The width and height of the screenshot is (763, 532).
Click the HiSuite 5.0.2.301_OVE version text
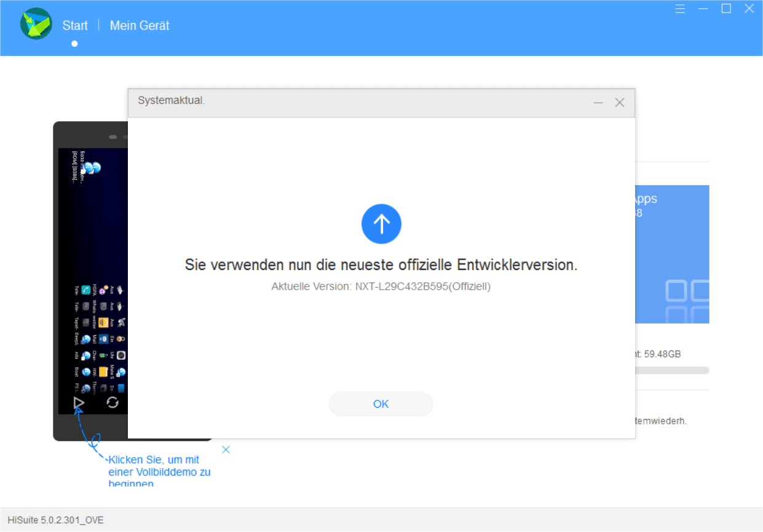click(55, 520)
